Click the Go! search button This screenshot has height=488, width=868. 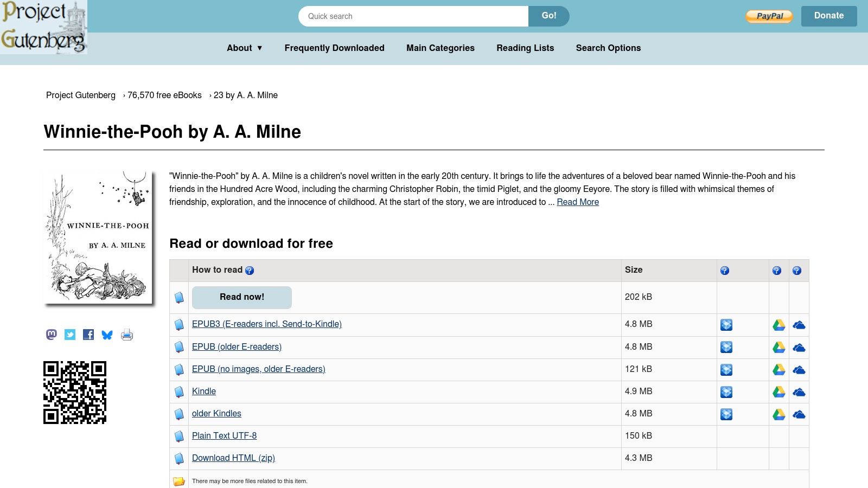[x=549, y=16]
